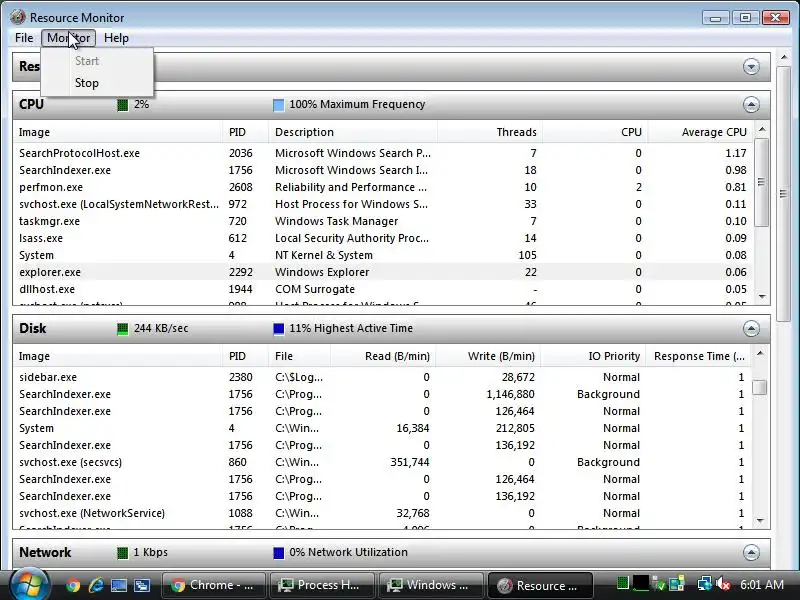
Task: Click the network connection tray icon beside volume
Action: [705, 583]
